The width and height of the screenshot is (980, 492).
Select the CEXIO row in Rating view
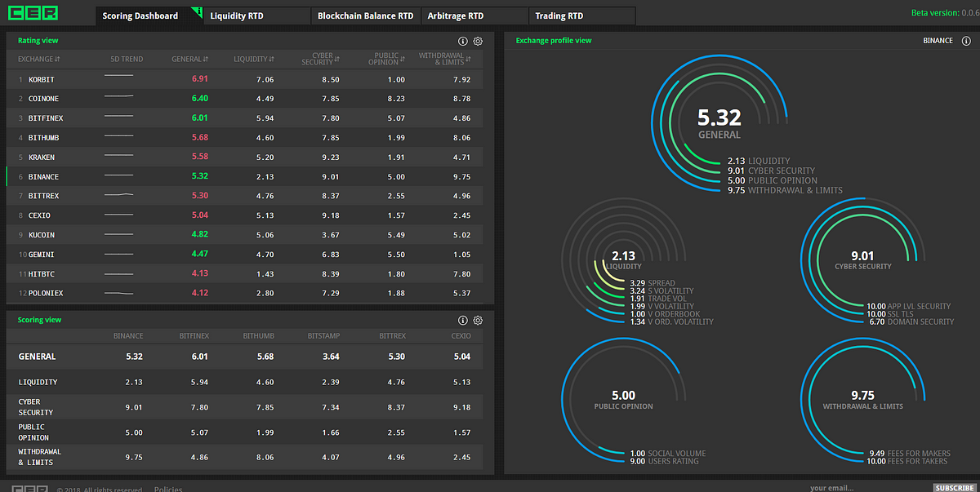click(x=245, y=215)
